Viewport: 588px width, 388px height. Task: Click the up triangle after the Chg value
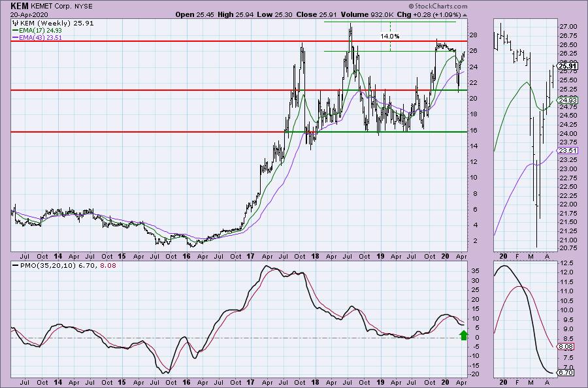click(465, 16)
